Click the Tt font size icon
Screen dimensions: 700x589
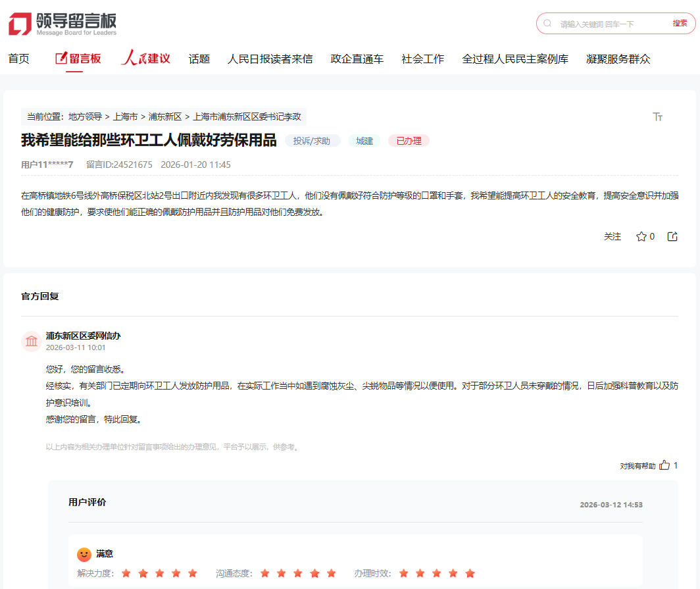point(657,116)
